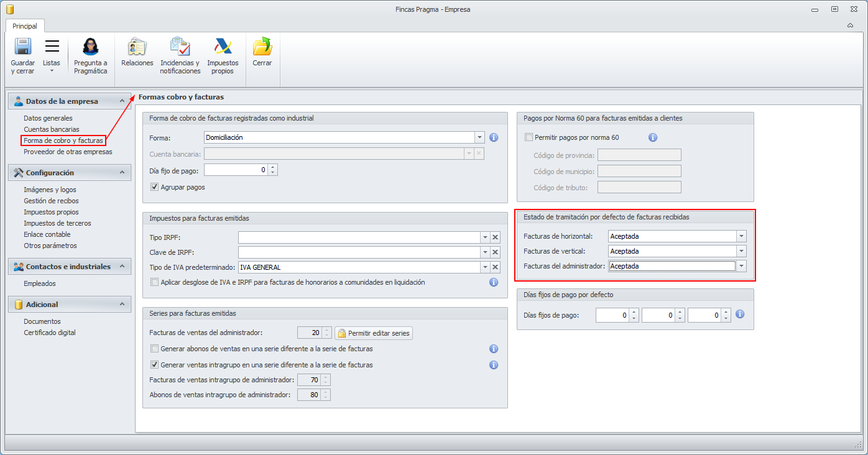Click info icon for Generar abonos de ventas

pyautogui.click(x=494, y=349)
